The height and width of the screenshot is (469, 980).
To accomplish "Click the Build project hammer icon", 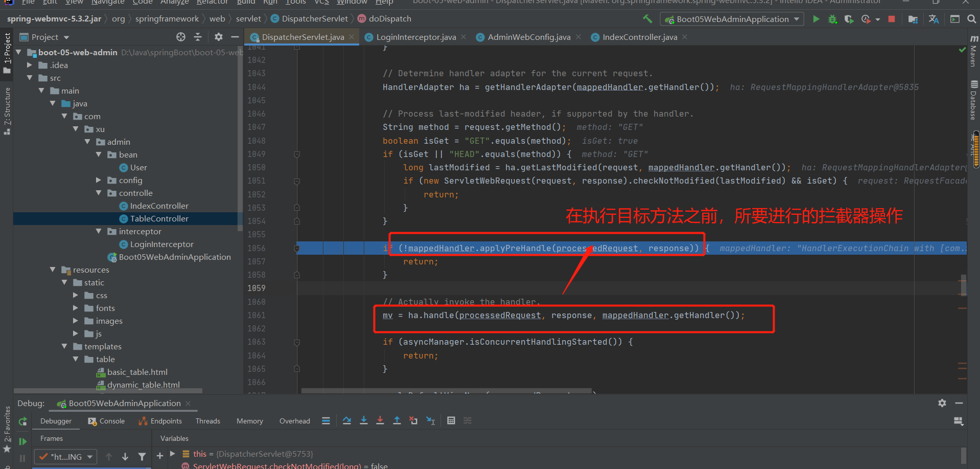I will coord(647,19).
